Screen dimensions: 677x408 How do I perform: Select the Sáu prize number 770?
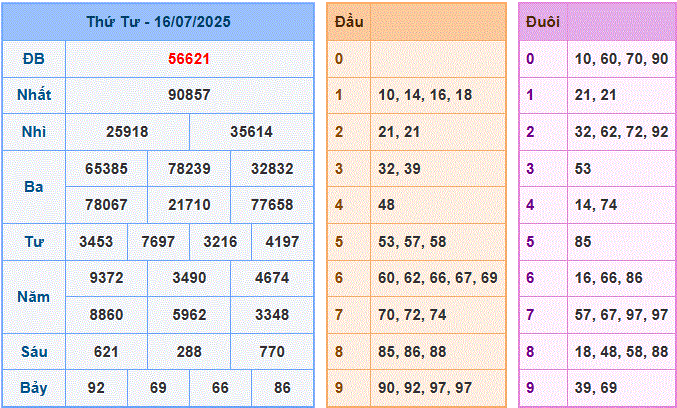click(x=272, y=352)
